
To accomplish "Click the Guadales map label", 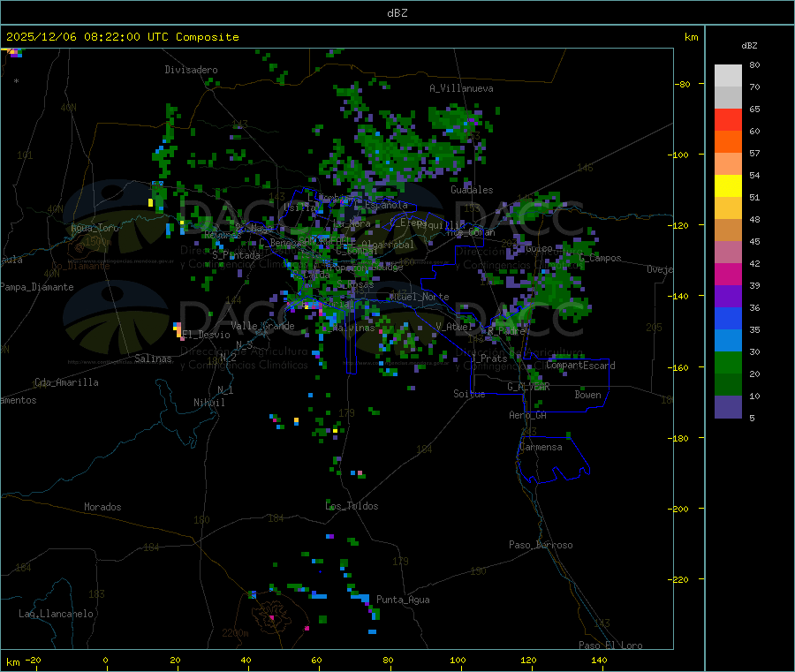I will (472, 190).
